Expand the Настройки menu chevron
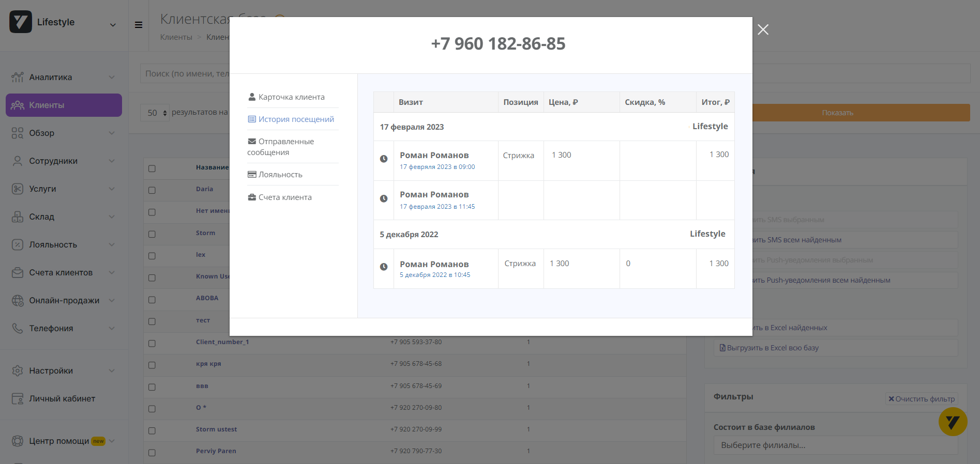Viewport: 980px width, 464px height. coord(112,371)
